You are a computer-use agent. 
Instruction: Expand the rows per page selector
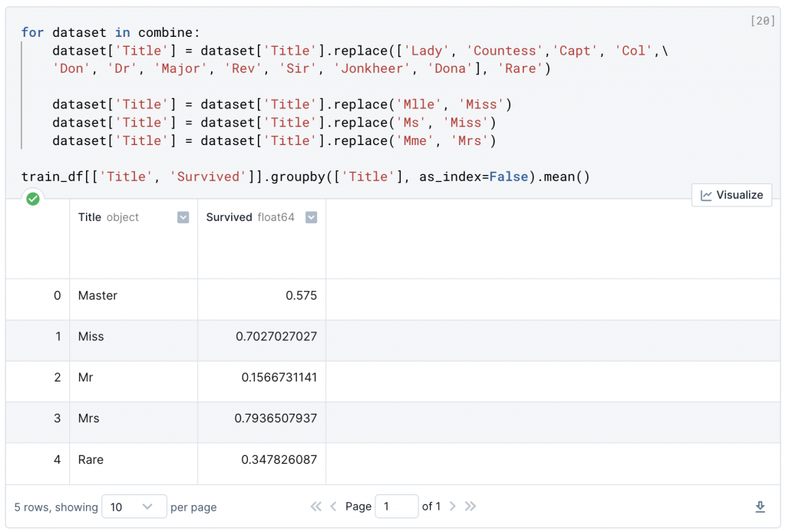click(x=134, y=507)
